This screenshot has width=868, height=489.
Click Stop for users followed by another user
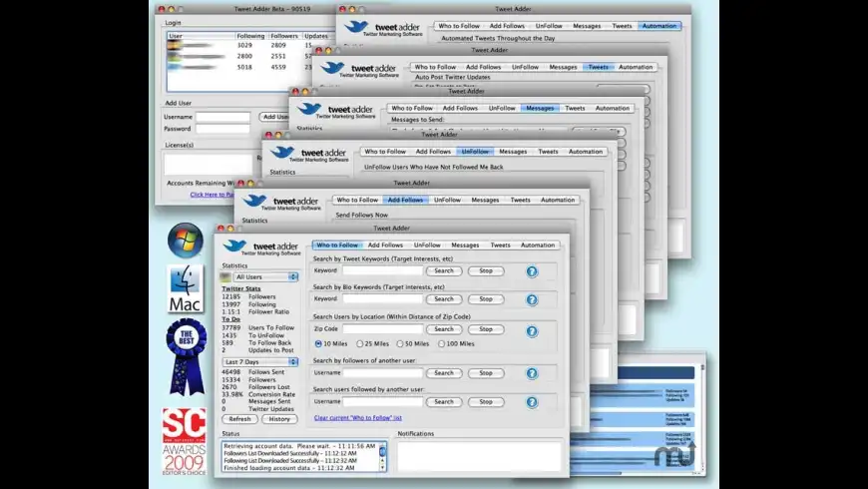coord(486,402)
